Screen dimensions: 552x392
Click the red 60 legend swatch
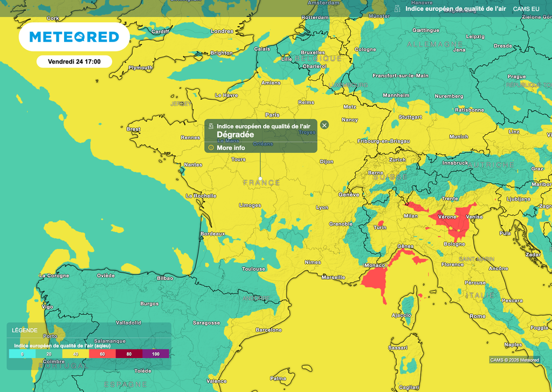point(102,354)
